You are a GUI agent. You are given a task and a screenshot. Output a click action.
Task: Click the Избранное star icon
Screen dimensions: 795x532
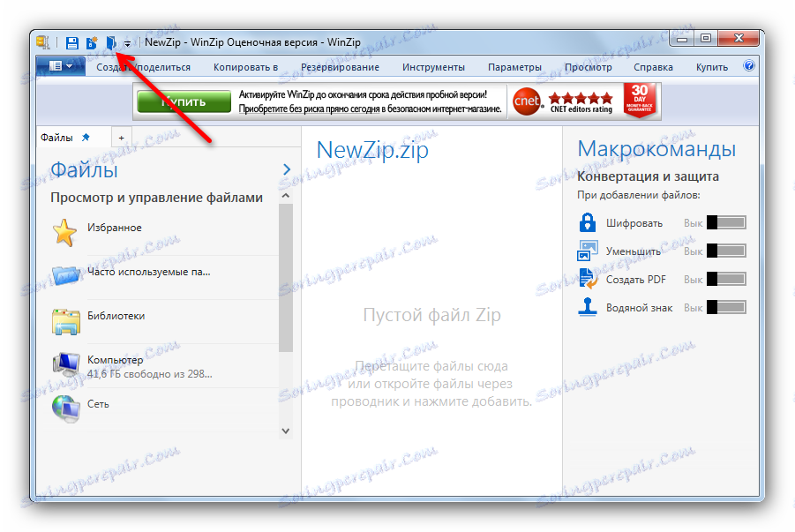click(x=65, y=233)
